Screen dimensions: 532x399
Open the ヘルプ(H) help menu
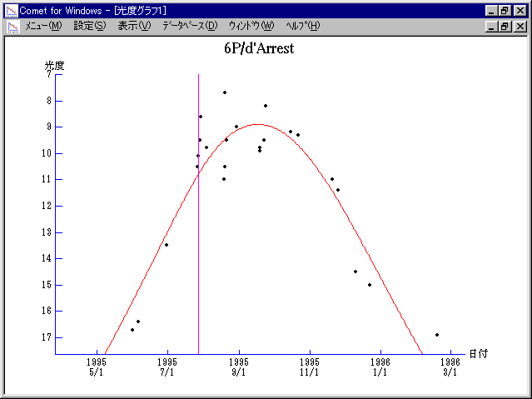[x=302, y=26]
